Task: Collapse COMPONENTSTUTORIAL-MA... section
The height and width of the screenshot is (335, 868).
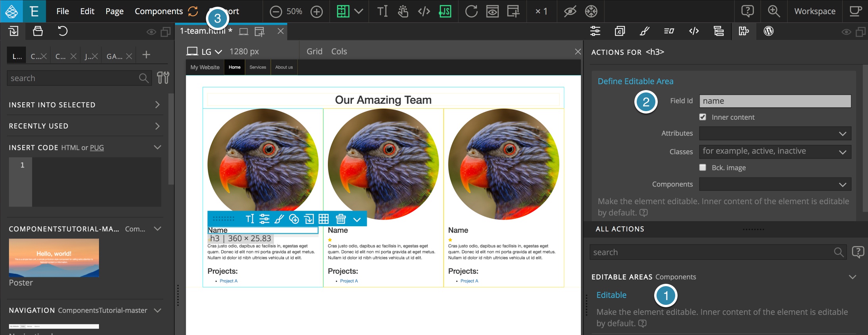Action: click(157, 229)
